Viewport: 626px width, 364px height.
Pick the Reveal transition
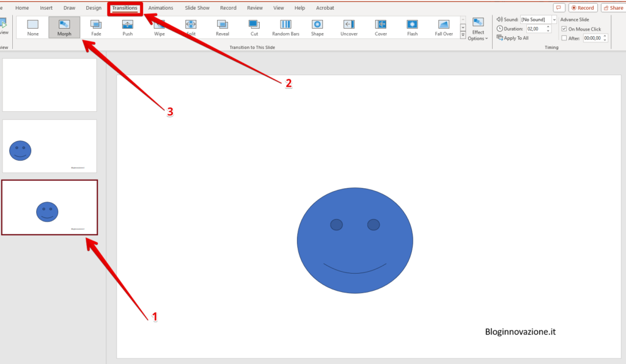click(x=223, y=27)
